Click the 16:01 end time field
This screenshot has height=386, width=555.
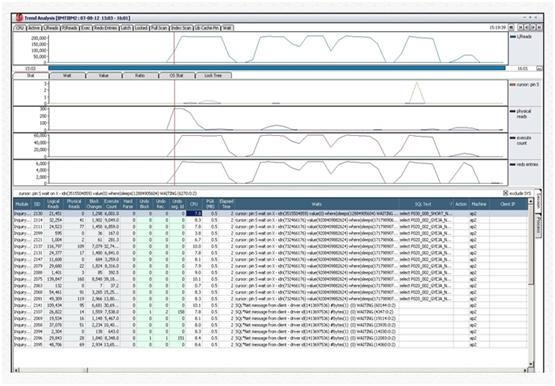pos(522,68)
